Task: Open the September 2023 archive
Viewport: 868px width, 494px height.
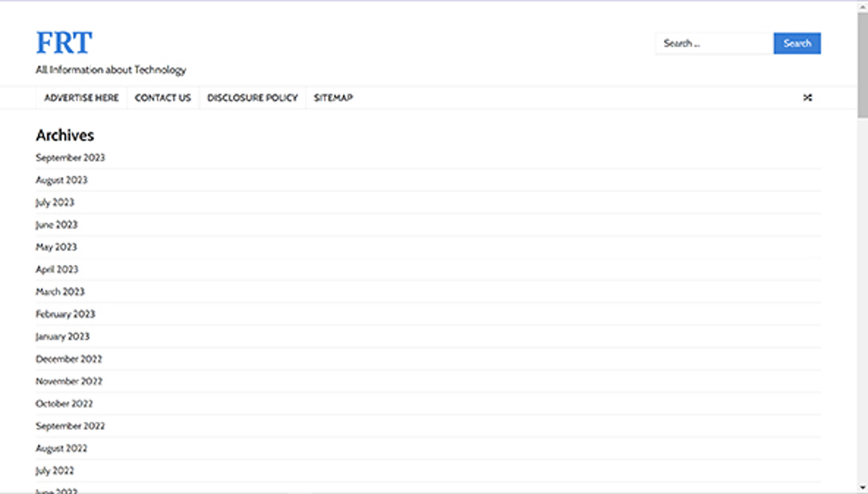Action: click(70, 158)
